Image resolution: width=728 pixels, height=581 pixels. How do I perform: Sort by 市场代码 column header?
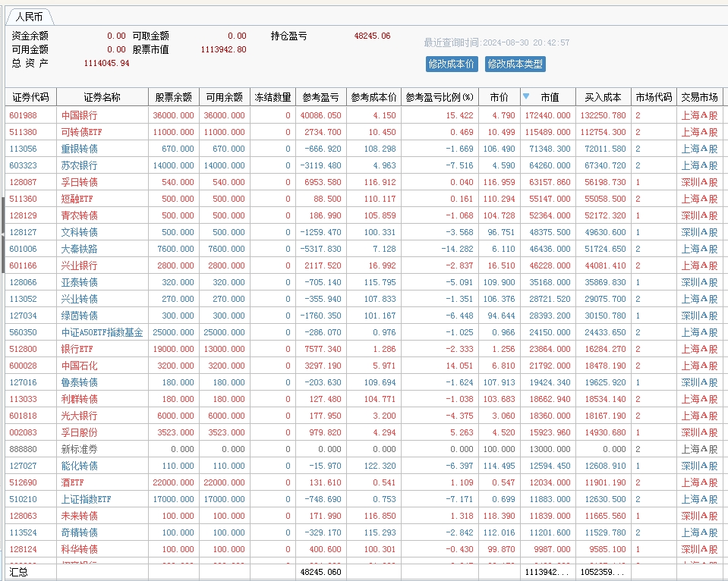point(654,97)
